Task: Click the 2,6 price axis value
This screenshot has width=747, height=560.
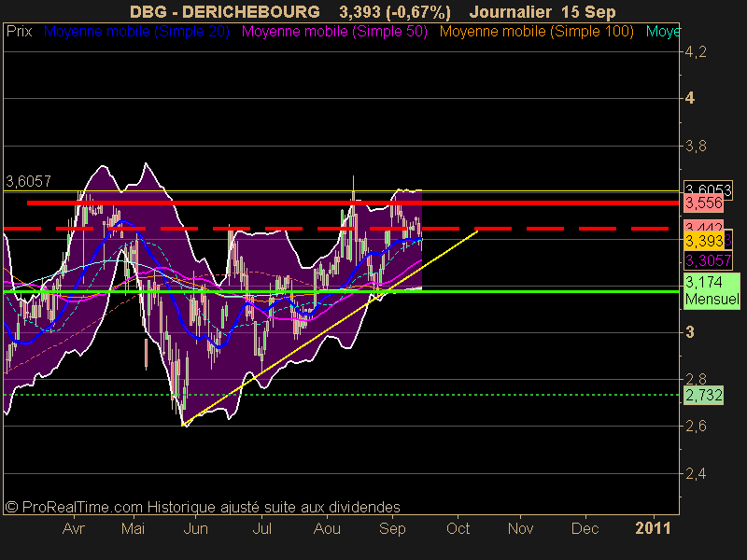Action: (696, 427)
